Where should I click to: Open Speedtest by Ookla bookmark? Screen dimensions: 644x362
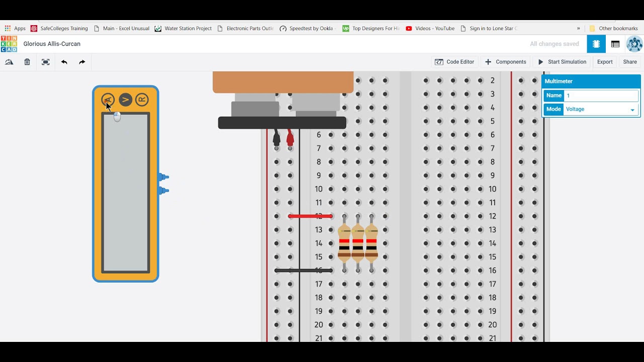[307, 29]
